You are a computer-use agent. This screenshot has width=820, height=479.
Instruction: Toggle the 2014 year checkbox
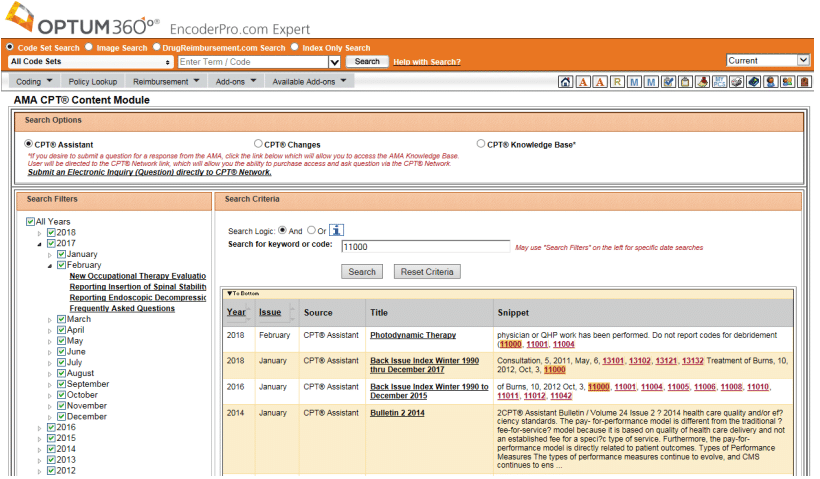(51, 449)
